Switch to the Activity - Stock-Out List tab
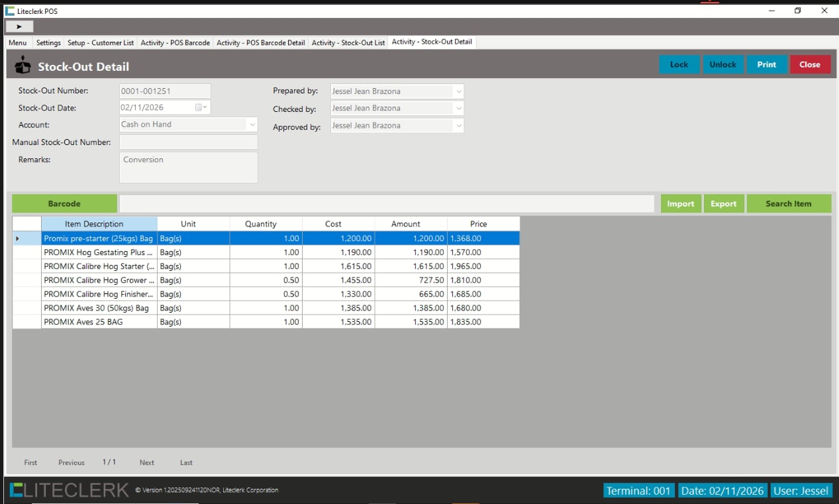839x504 pixels. (x=348, y=42)
